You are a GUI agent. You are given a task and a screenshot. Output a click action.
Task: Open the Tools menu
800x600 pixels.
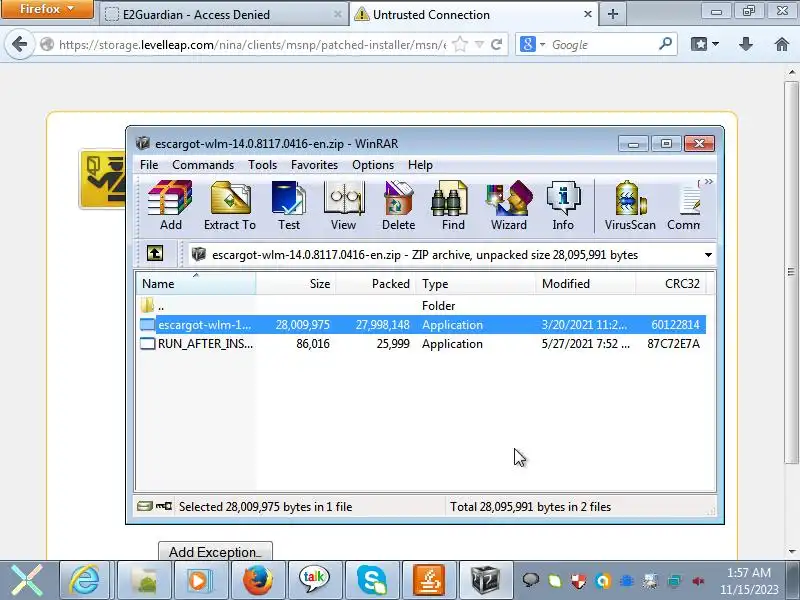[262, 165]
